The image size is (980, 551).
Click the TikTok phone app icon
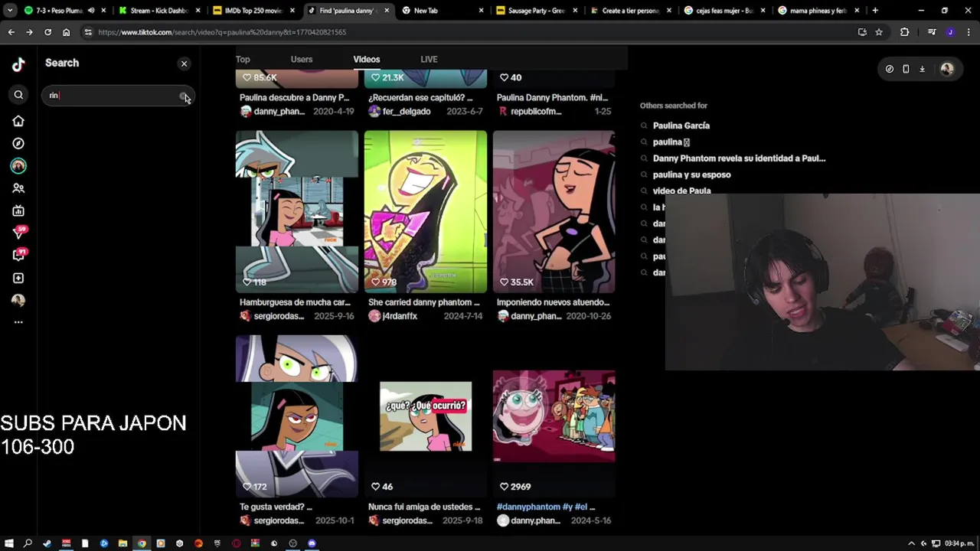pos(906,69)
